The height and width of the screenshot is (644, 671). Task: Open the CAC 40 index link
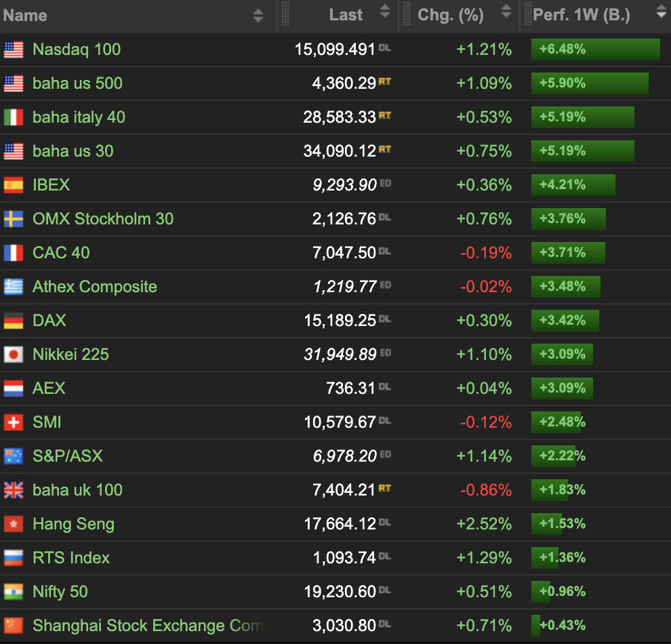click(x=61, y=252)
